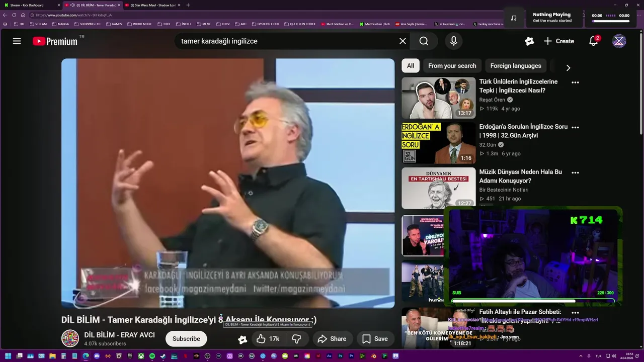This screenshot has width=644, height=362.
Task: Select the From your search chip
Action: [452, 66]
